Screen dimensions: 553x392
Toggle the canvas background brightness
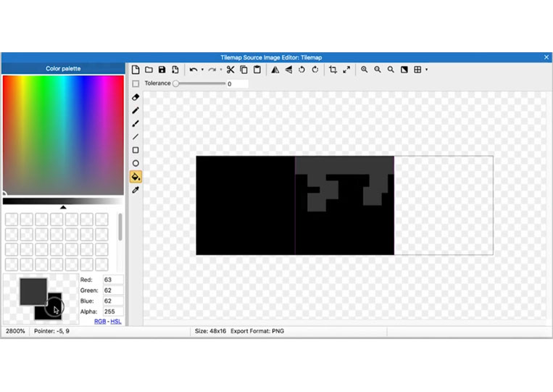point(404,70)
